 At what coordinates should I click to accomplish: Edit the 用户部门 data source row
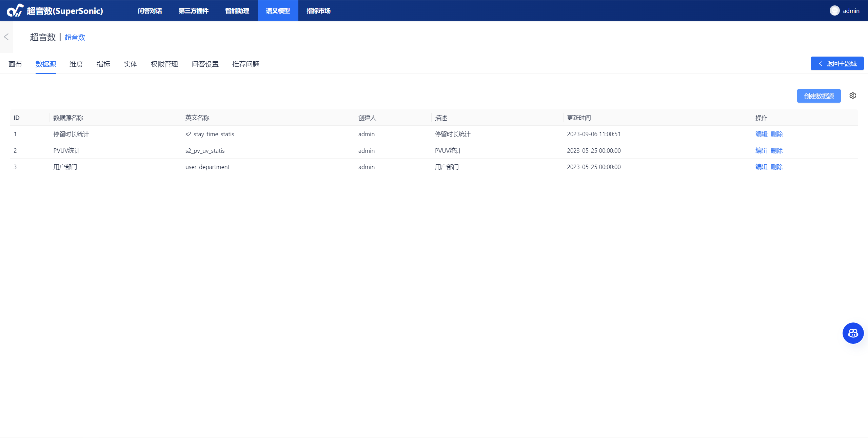[x=761, y=167]
